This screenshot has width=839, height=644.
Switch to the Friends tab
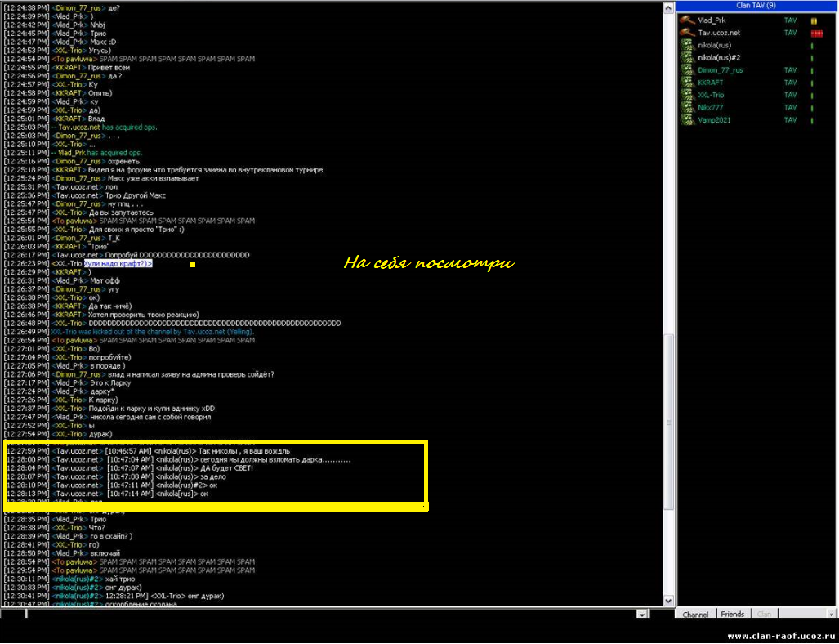[732, 615]
